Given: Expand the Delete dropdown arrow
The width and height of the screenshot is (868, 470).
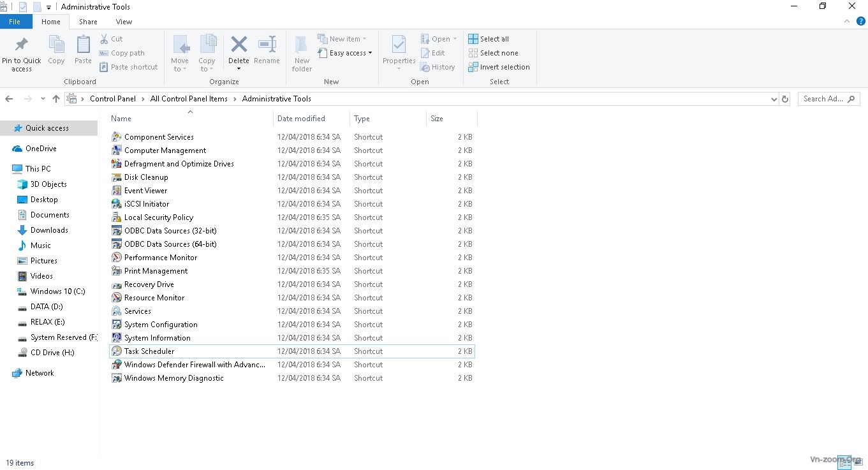Looking at the screenshot, I should point(239,69).
